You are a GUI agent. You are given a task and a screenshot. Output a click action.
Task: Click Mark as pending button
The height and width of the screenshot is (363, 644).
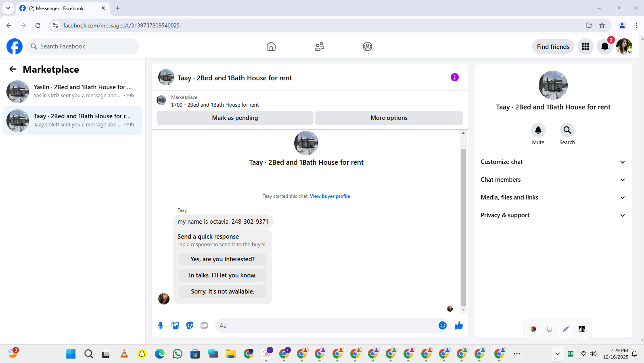point(235,118)
